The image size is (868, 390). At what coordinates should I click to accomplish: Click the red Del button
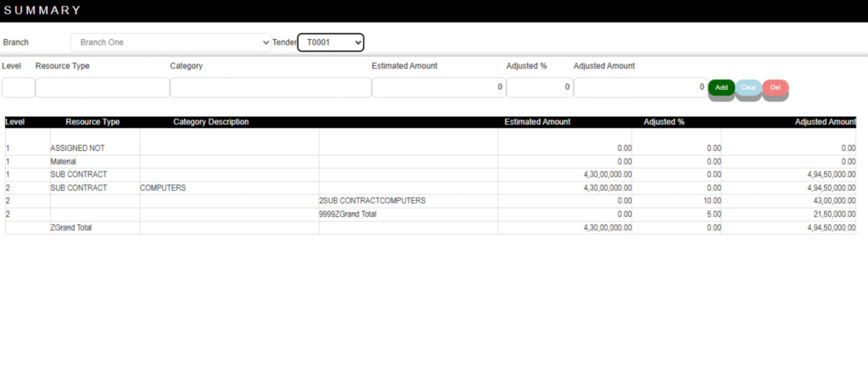tap(775, 87)
